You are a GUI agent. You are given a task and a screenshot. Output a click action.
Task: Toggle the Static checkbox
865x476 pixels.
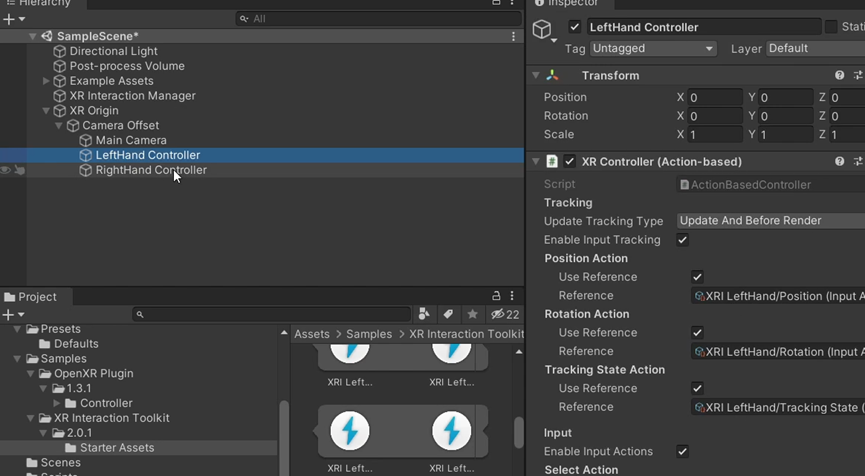point(831,27)
